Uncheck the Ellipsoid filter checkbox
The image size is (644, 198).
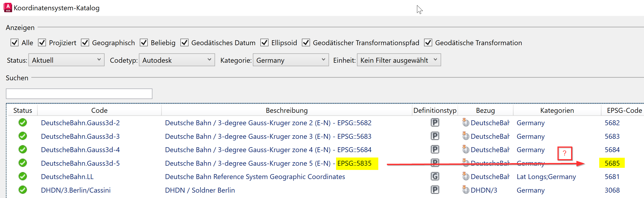[x=265, y=43]
